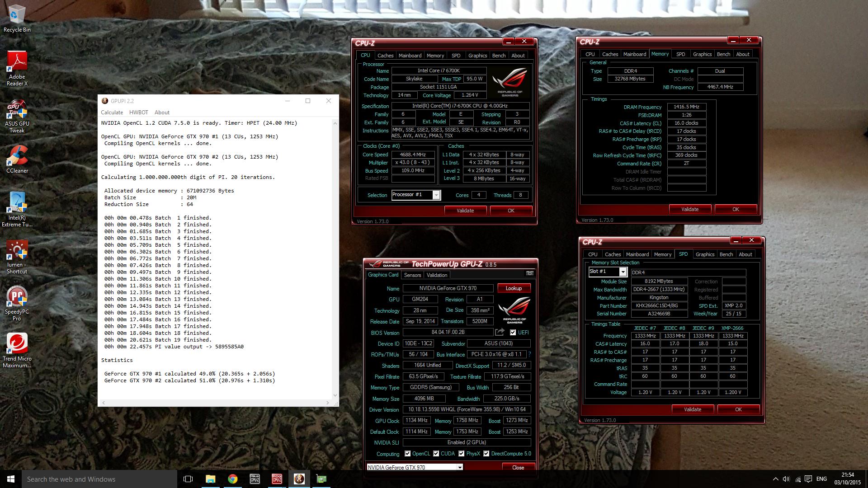Open Trend Micro Maximum desktop icon
This screenshot has width=868, height=488.
[17, 351]
